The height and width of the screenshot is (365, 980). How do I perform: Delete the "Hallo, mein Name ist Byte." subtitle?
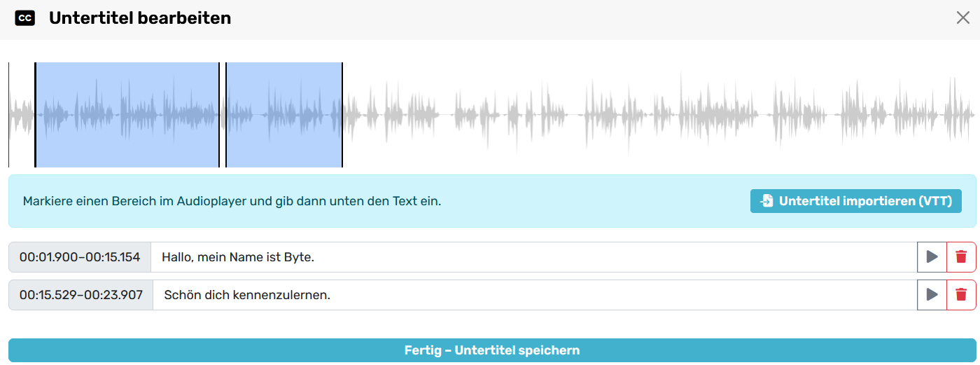(961, 257)
